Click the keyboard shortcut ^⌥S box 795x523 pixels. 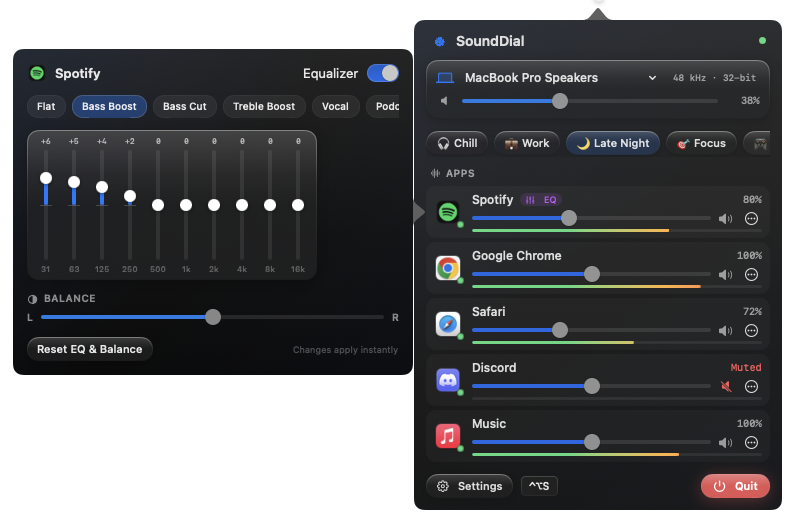(539, 486)
